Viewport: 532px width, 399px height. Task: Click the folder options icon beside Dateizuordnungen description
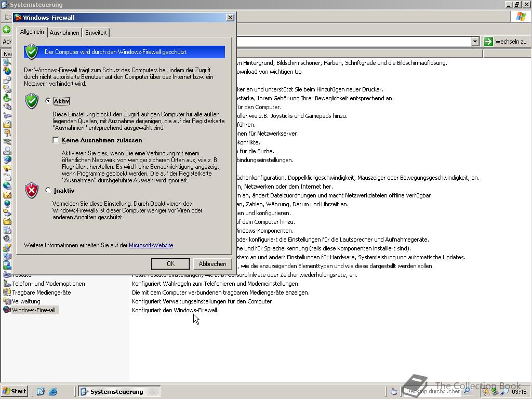(x=7, y=195)
